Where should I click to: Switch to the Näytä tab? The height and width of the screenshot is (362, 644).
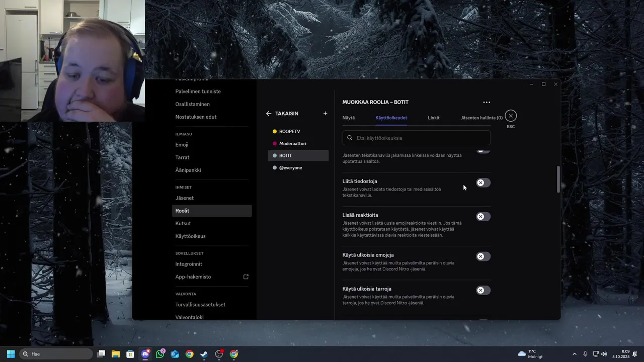[349, 118]
